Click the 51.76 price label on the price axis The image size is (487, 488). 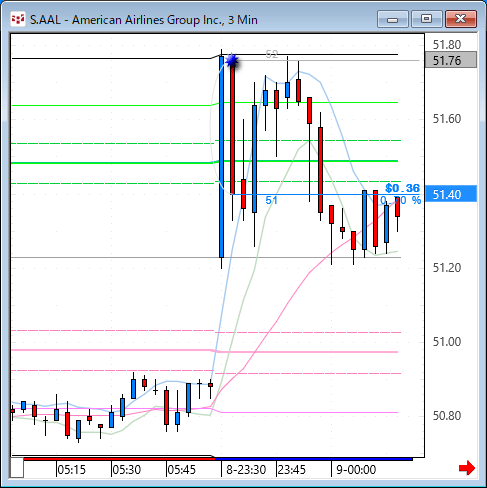point(451,60)
